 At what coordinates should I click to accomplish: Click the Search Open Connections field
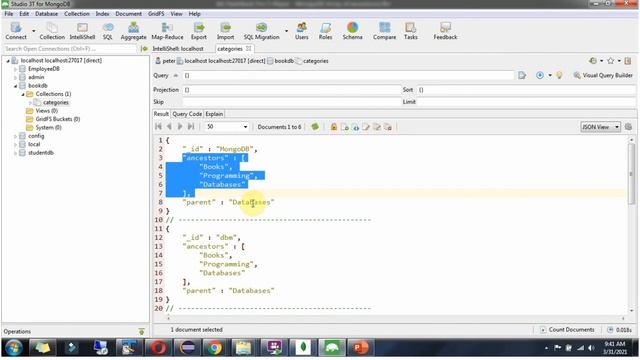70,49
